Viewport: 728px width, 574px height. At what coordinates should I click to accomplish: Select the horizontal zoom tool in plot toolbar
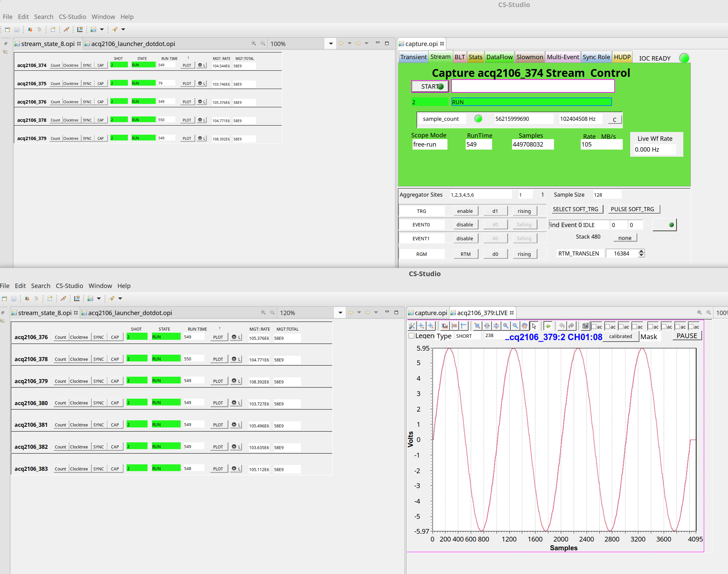click(487, 326)
